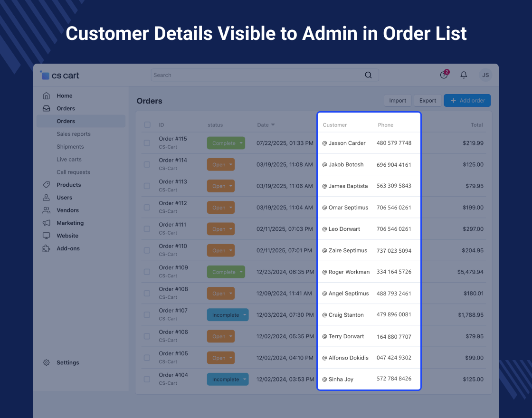Viewport: 532px width, 418px height.
Task: Click the search magnifier icon
Action: pyautogui.click(x=368, y=75)
